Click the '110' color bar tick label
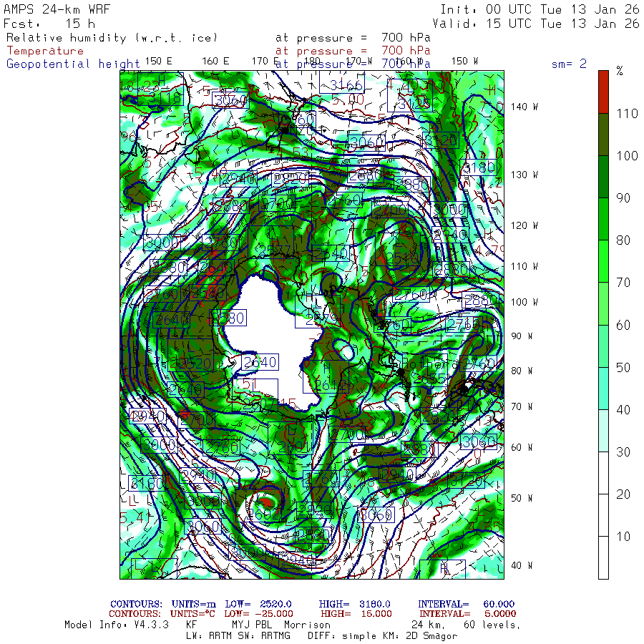Viewport: 644px width, 644px height. click(x=627, y=113)
